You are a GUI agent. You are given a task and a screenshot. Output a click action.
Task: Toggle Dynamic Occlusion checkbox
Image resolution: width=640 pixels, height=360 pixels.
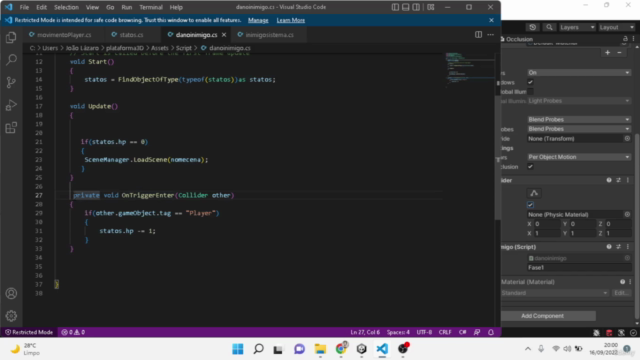tap(530, 167)
